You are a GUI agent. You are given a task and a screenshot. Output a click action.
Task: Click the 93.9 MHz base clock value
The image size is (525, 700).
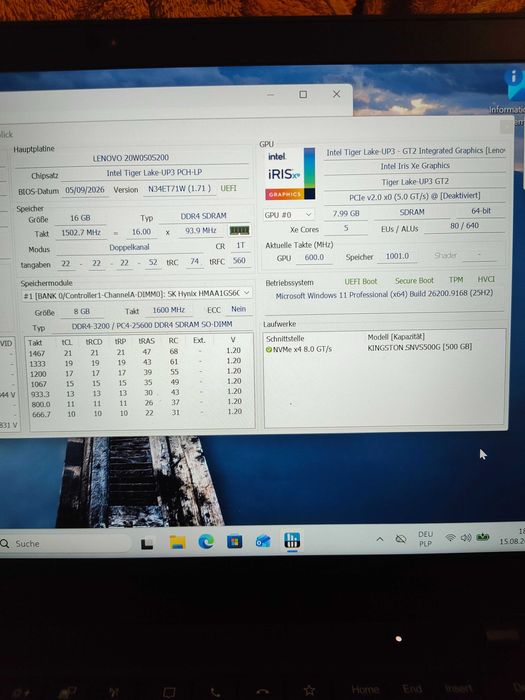[201, 230]
